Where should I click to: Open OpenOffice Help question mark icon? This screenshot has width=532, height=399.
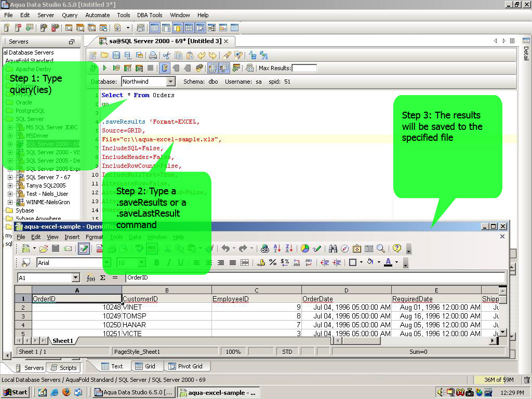(x=396, y=248)
